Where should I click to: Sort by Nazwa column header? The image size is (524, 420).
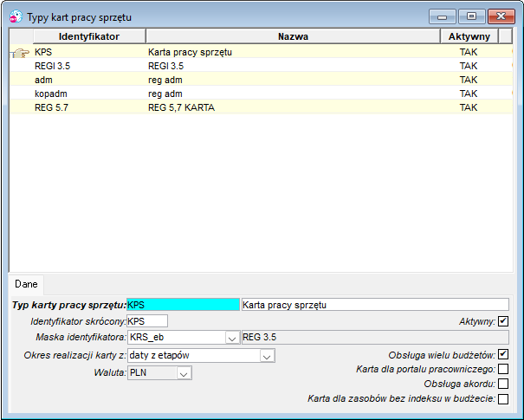point(293,36)
